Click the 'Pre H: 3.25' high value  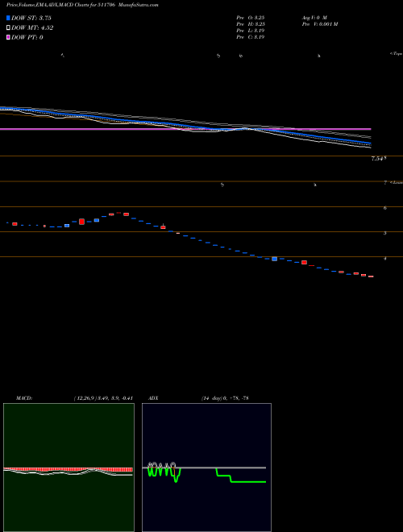coord(251,23)
